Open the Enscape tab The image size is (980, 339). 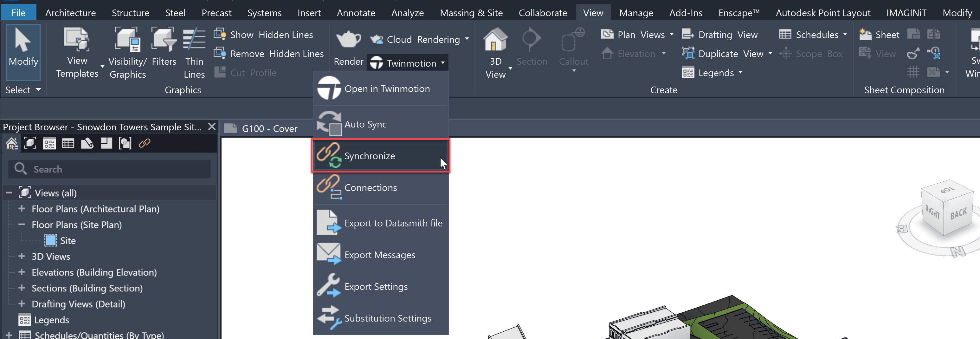point(738,13)
